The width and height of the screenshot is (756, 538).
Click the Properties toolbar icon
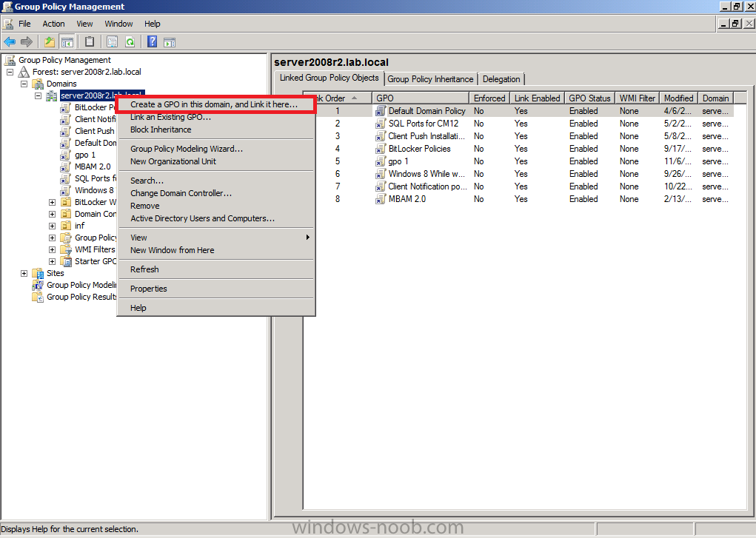(112, 42)
